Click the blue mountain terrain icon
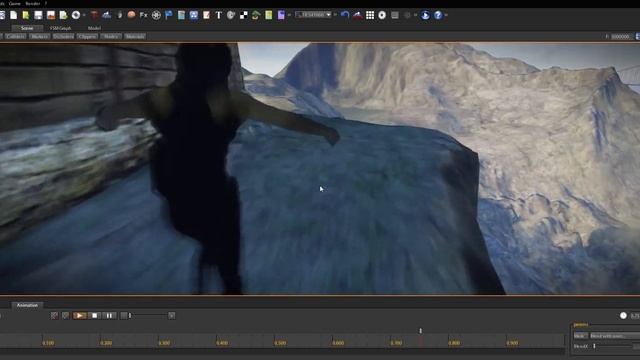 [107, 15]
